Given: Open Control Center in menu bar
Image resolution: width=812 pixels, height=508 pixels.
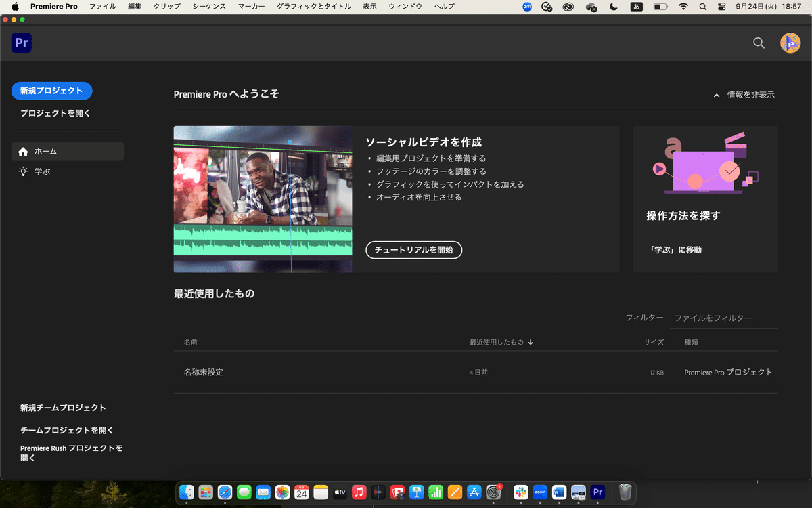Looking at the screenshot, I should point(721,7).
